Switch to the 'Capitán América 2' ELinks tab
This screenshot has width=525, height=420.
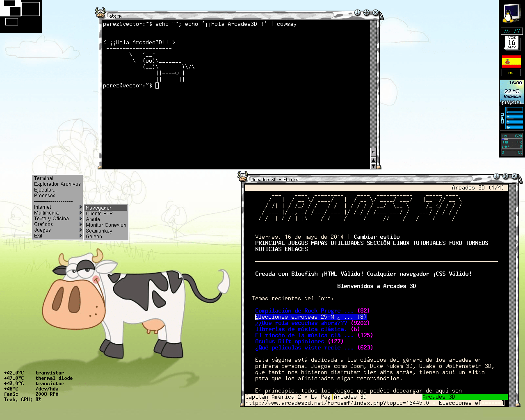(288, 397)
